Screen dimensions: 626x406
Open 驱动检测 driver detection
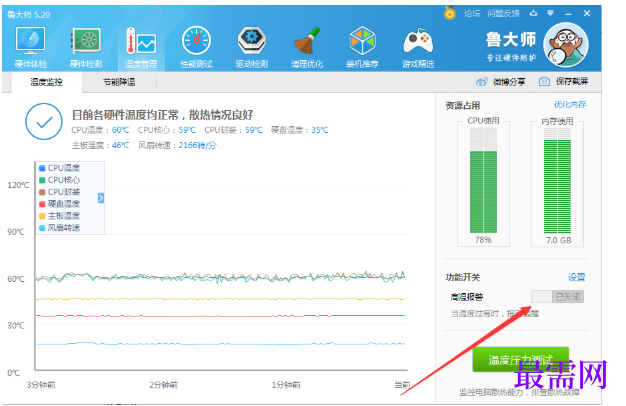[x=252, y=48]
